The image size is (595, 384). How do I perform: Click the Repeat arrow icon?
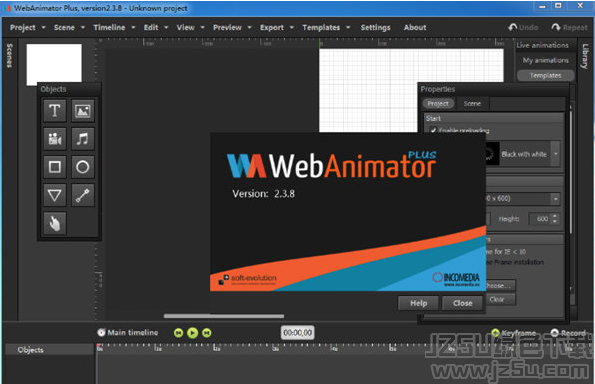[x=556, y=27]
